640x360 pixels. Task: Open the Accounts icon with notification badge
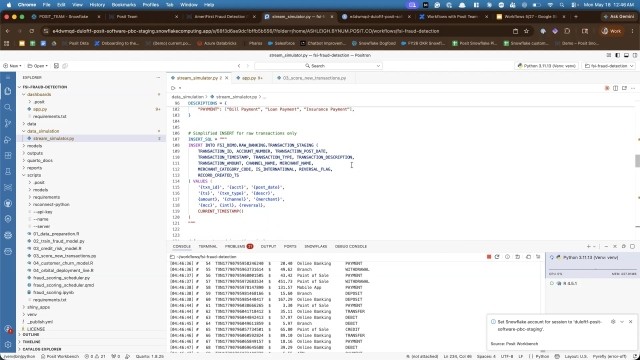click(8, 329)
